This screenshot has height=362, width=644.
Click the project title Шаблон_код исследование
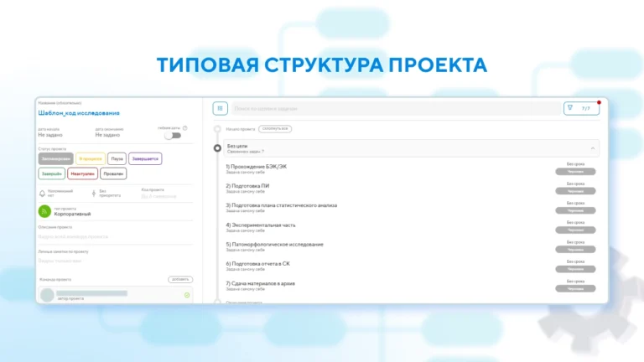79,113
